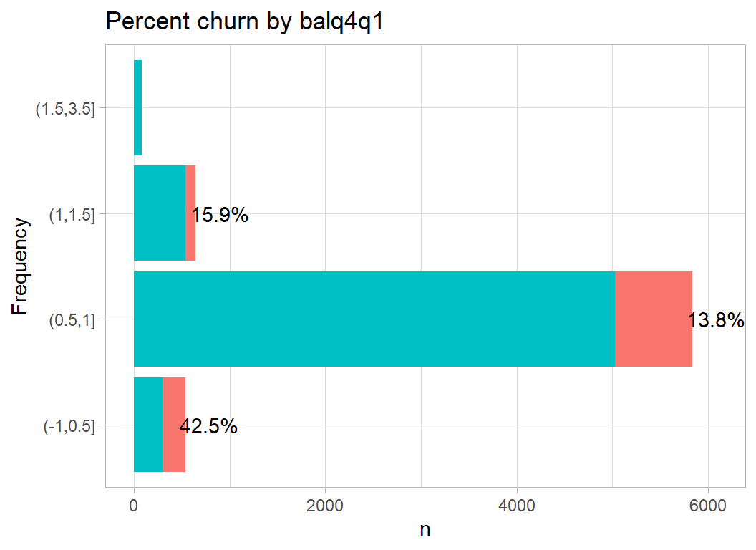Click the 6000 tick on the x-axis
This screenshot has width=756, height=550.
click(707, 506)
